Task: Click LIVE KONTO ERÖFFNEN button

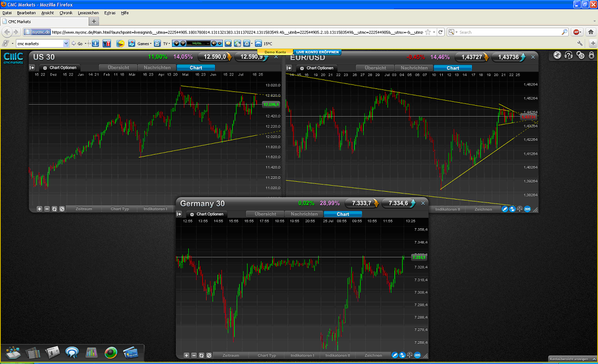Action: click(317, 52)
